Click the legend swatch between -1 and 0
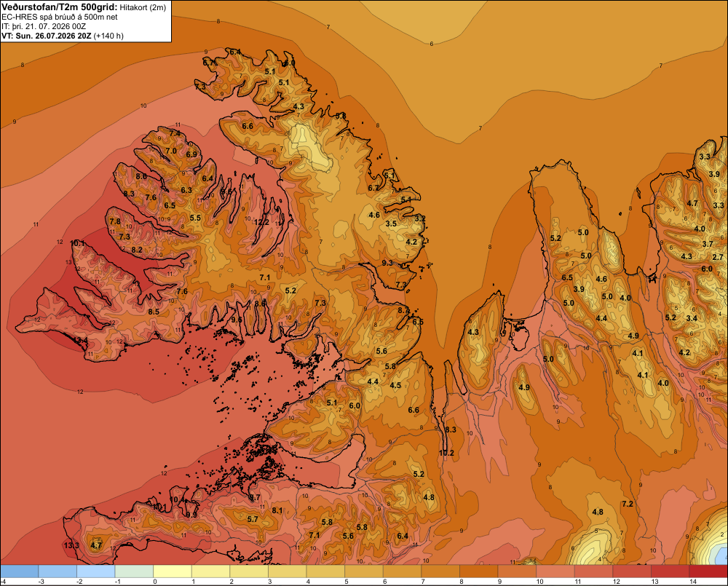 tap(134, 571)
